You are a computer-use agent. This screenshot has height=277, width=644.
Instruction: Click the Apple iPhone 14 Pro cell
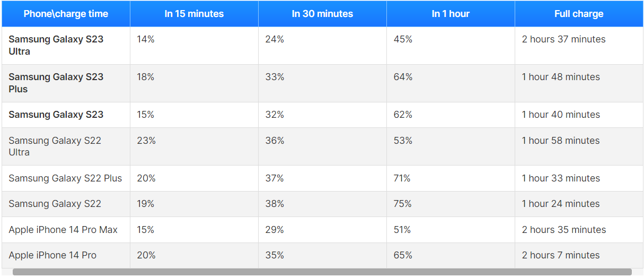coord(66,255)
